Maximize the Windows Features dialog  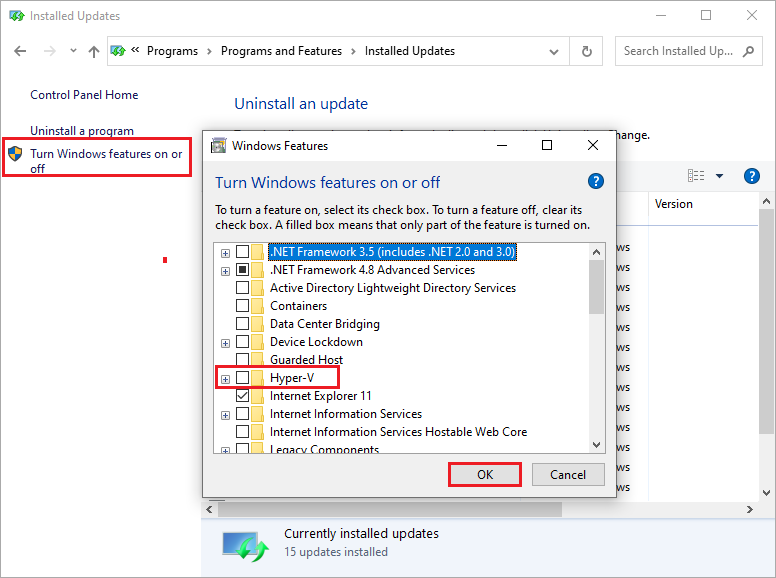547,145
